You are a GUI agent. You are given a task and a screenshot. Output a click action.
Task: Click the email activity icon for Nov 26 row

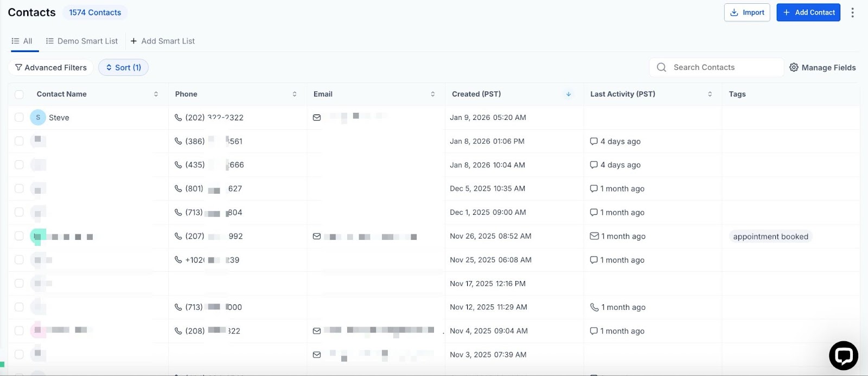[594, 236]
